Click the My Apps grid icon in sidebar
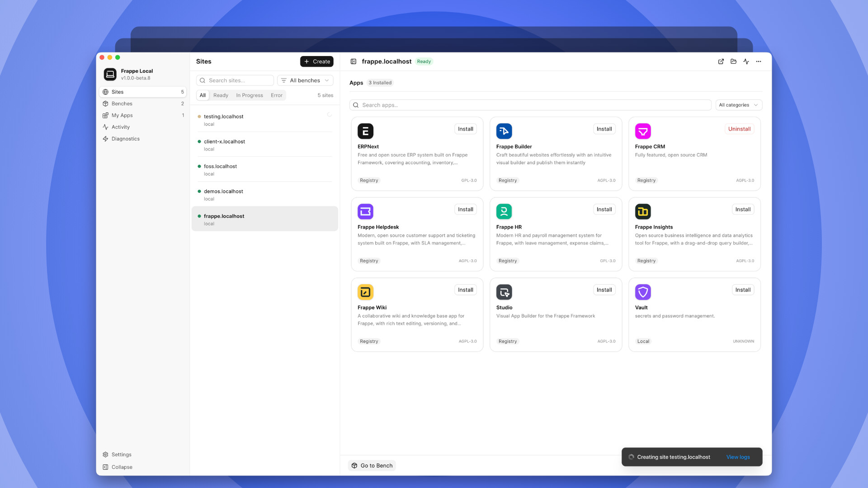 click(x=105, y=115)
